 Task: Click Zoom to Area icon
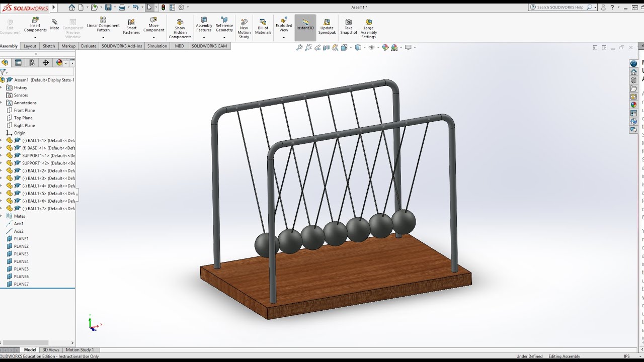click(x=308, y=48)
